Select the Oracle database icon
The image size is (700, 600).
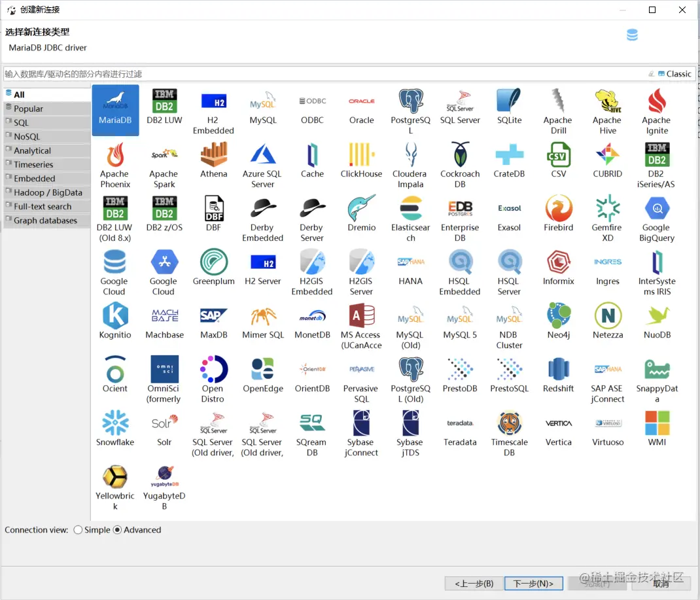click(x=362, y=101)
